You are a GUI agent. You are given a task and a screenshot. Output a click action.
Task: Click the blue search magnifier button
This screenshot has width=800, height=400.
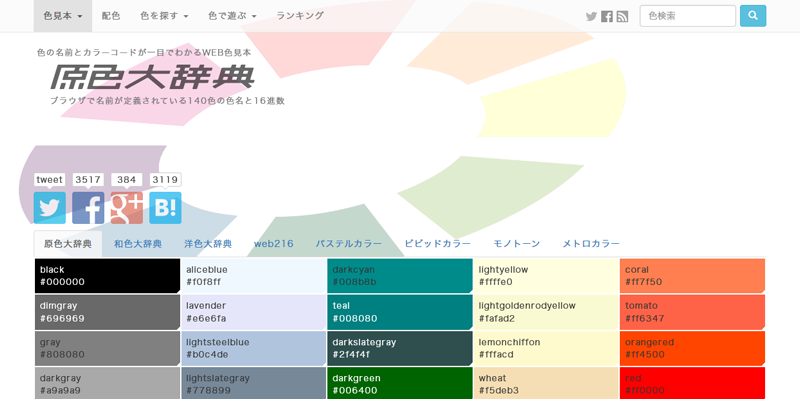click(x=753, y=16)
